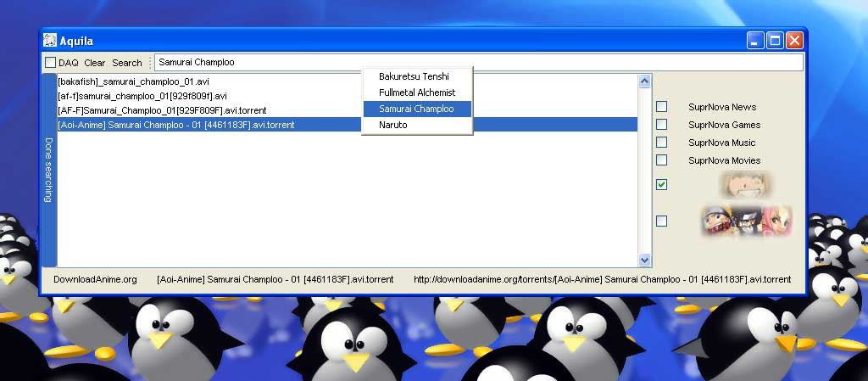This screenshot has height=381, width=868.
Task: Click the Aquila app icon in title bar
Action: pyautogui.click(x=50, y=41)
